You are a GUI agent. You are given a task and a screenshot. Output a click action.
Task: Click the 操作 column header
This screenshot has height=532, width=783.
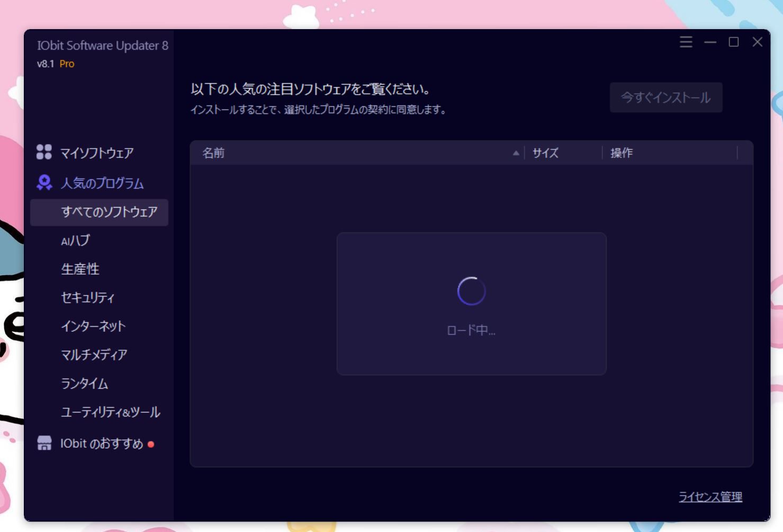(621, 153)
